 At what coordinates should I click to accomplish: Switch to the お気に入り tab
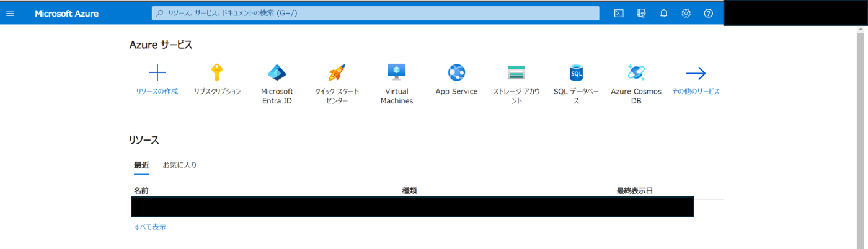click(180, 165)
